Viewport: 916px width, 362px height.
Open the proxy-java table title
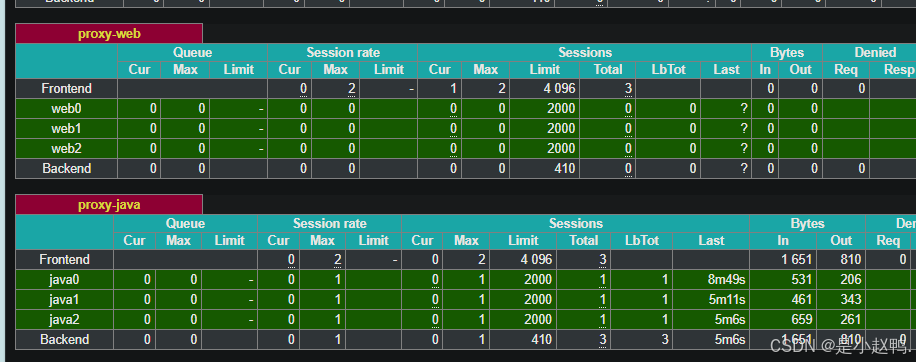point(109,205)
